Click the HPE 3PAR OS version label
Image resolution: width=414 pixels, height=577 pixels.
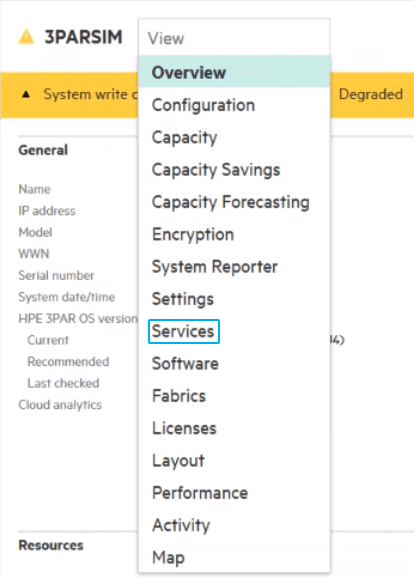(x=78, y=319)
